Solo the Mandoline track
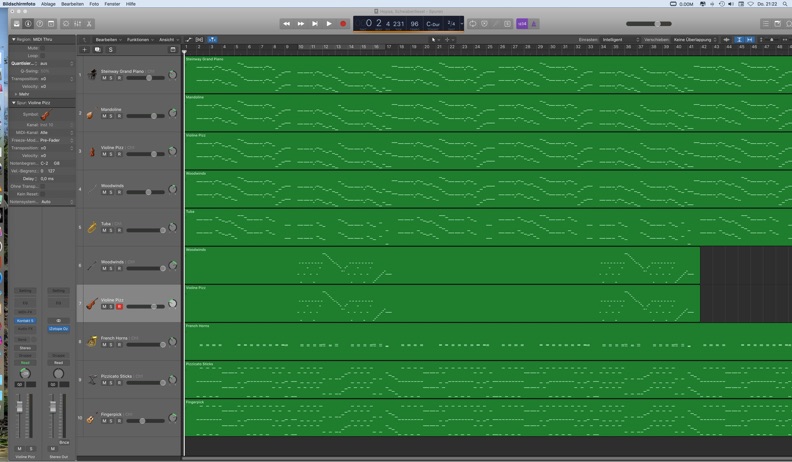 [111, 116]
